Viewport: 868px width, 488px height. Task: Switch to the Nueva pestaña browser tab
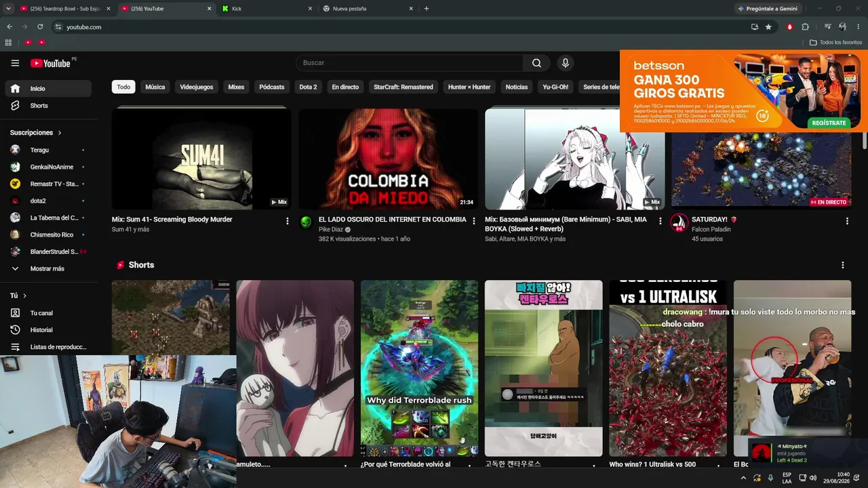[367, 9]
